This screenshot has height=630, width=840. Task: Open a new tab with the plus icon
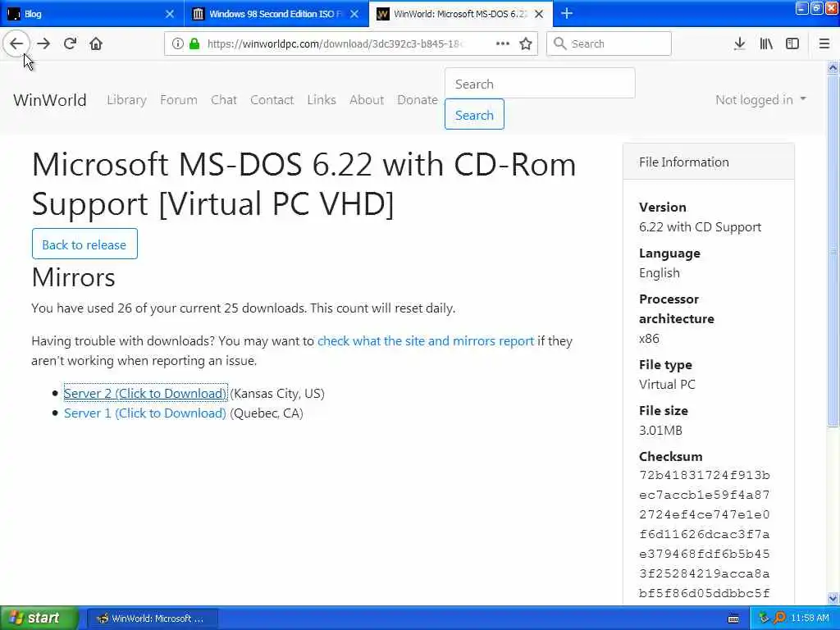point(567,13)
